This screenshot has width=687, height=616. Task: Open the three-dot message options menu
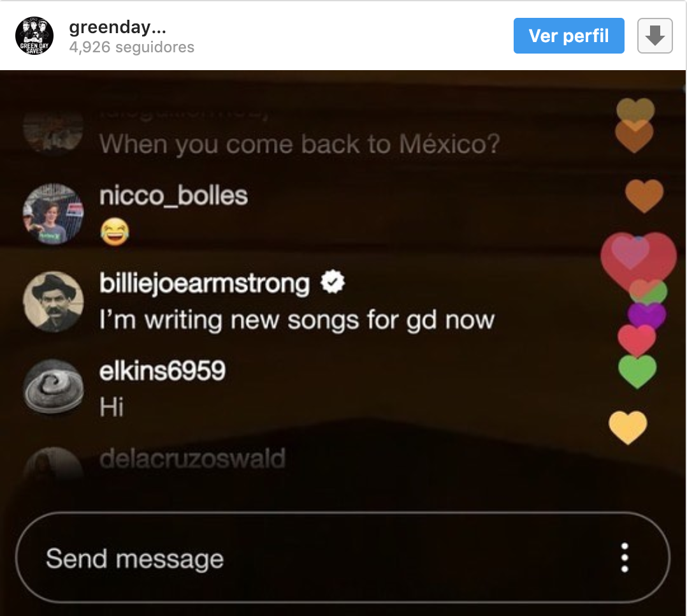[x=625, y=558]
